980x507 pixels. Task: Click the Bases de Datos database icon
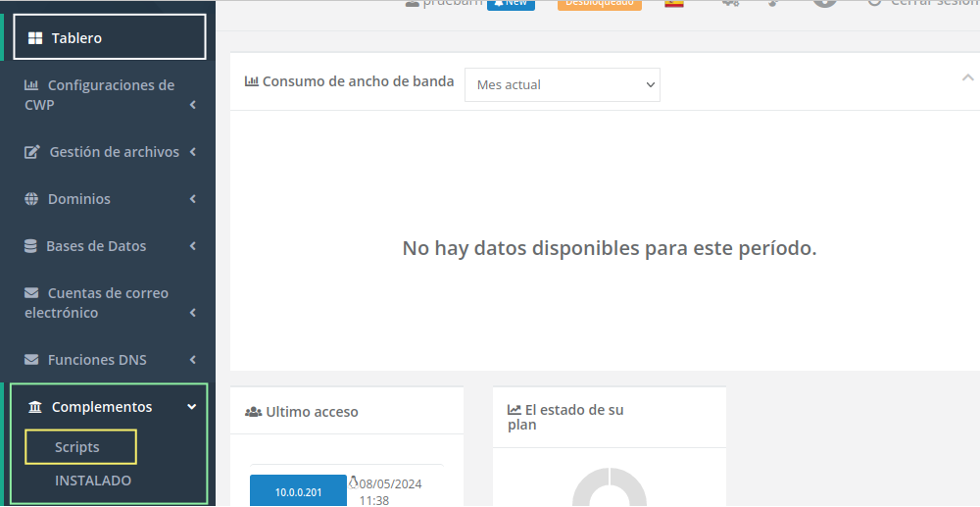pos(30,246)
